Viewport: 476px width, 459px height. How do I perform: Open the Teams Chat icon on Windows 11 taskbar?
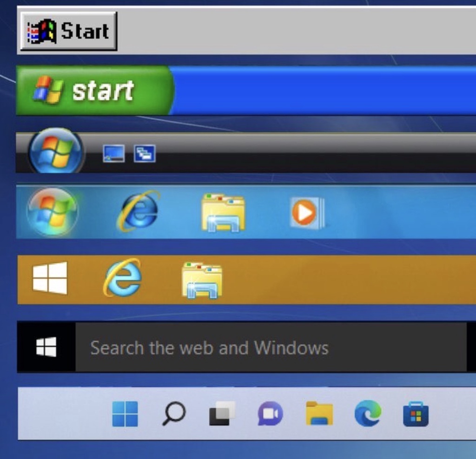click(271, 413)
